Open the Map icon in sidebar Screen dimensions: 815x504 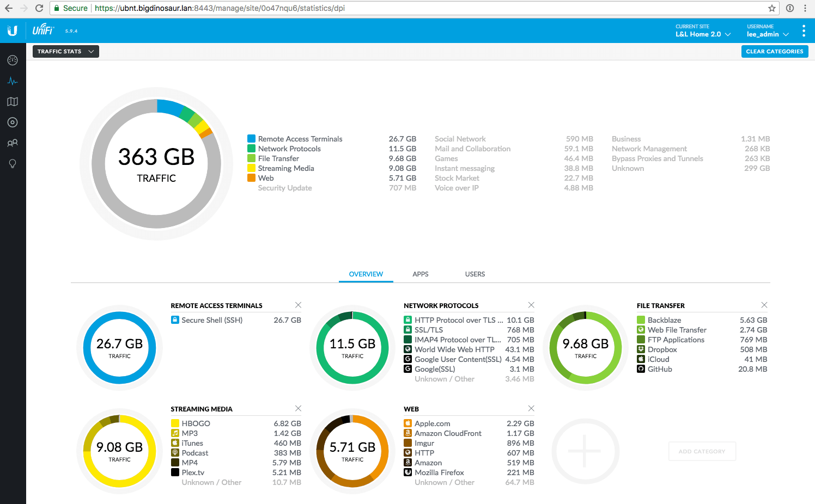tap(13, 102)
